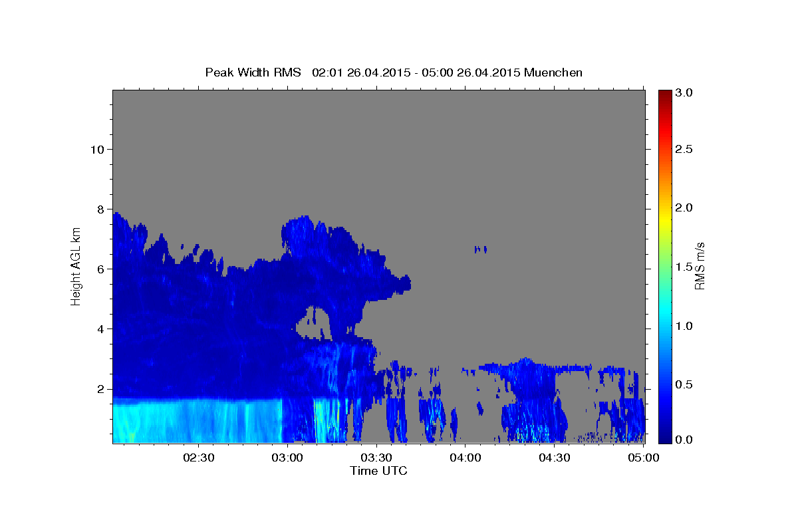Click the colorbar label '2.5'

684,149
